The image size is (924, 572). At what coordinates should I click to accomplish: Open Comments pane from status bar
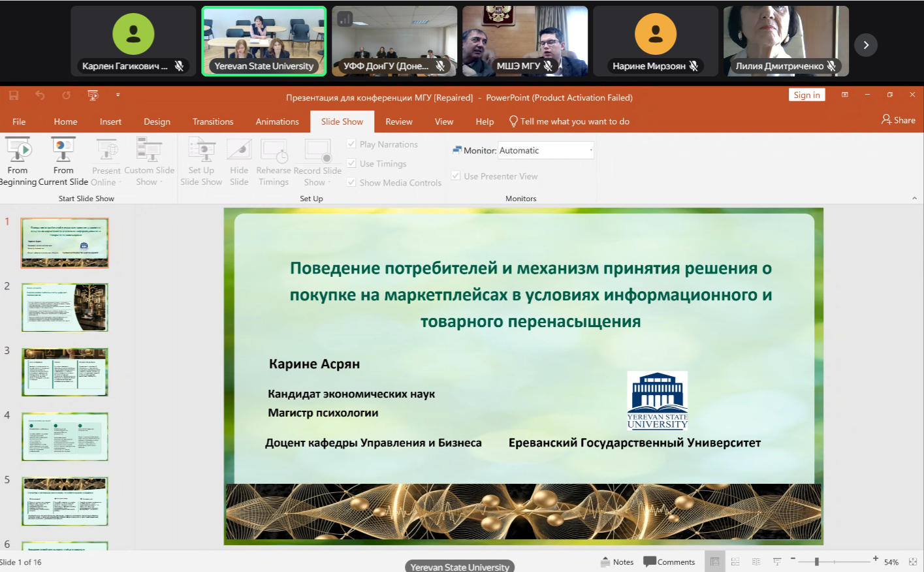(x=669, y=562)
